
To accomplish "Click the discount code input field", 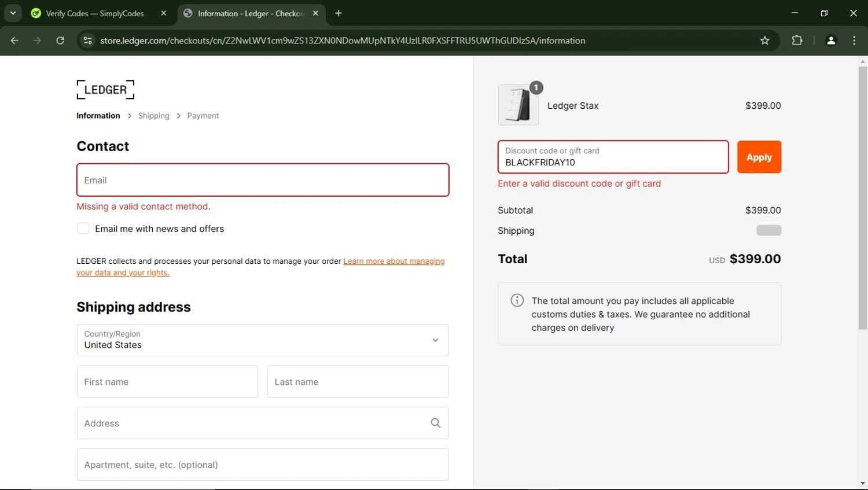I will 613,157.
